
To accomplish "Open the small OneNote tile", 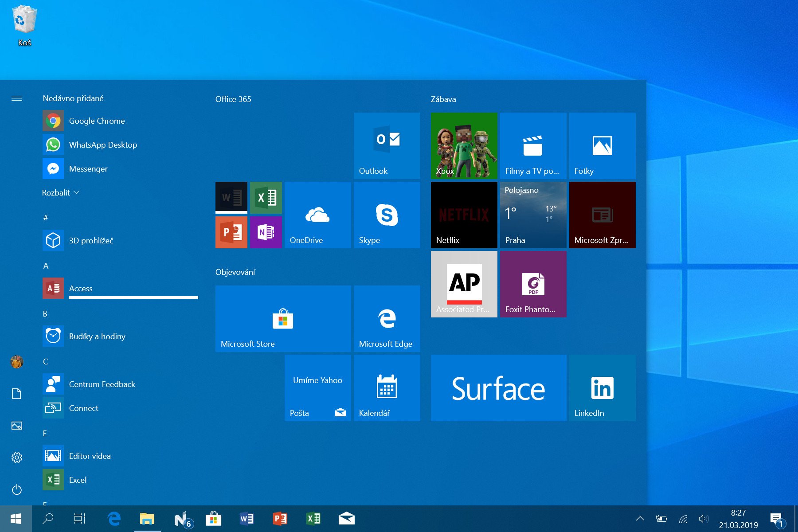I will point(266,232).
